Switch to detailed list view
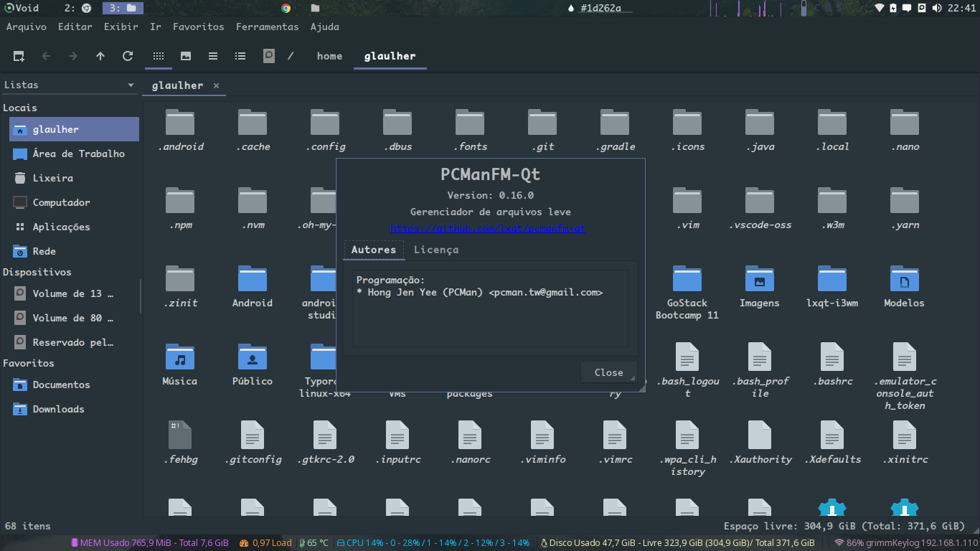Screen dimensions: 980x551 tap(240, 56)
